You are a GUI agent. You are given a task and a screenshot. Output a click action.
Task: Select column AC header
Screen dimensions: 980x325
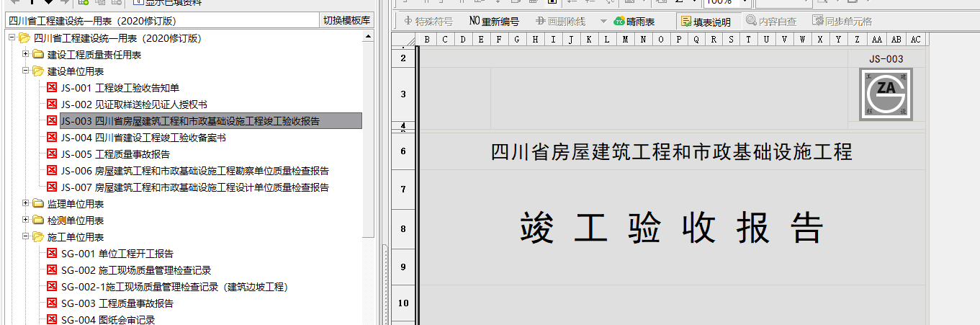click(915, 40)
